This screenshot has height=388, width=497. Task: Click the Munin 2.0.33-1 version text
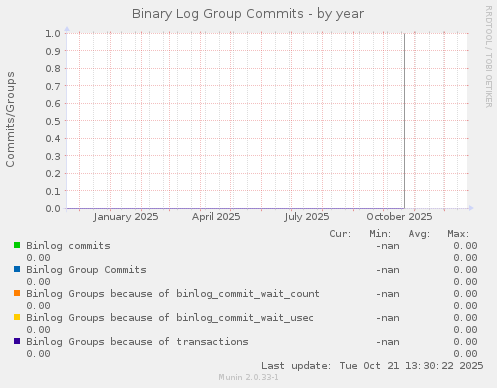(248, 377)
